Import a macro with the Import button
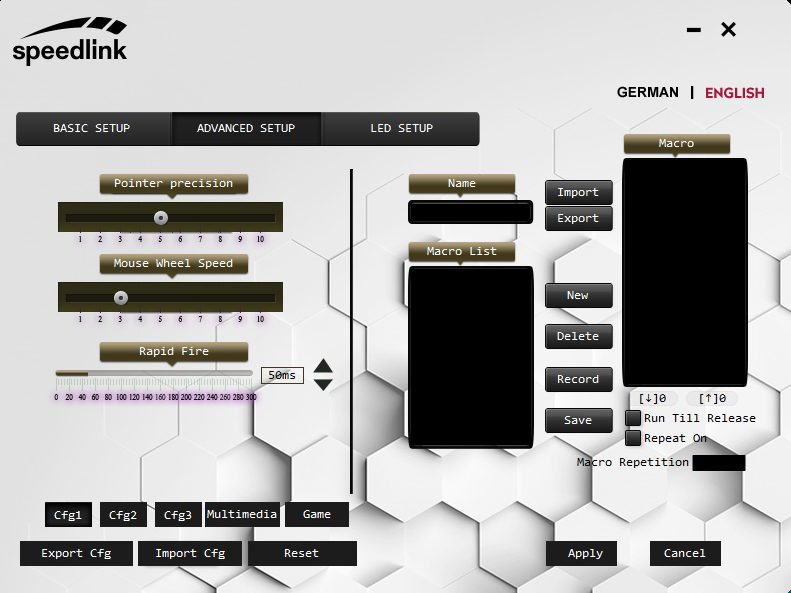The image size is (791, 593). coord(578,193)
